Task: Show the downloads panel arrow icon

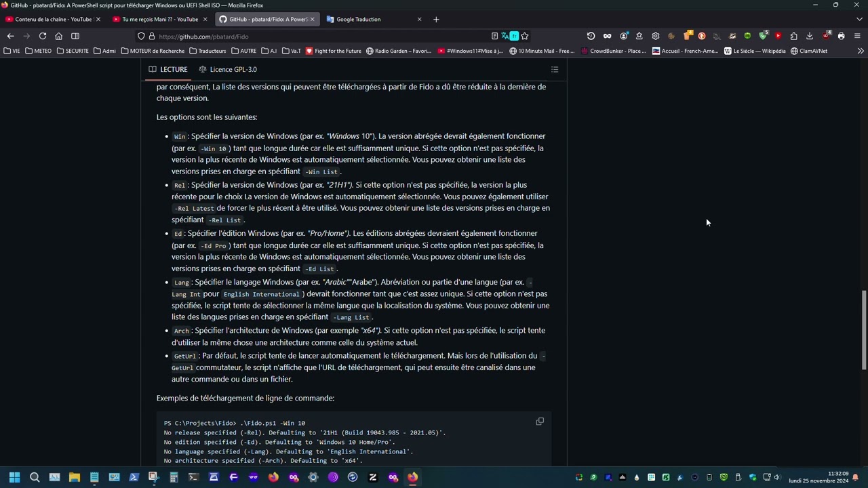Action: click(810, 36)
